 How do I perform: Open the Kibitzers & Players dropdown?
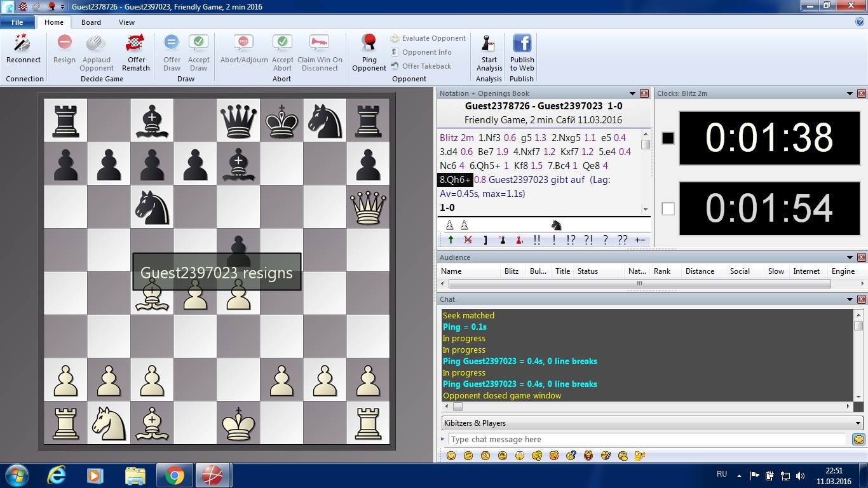pos(858,423)
